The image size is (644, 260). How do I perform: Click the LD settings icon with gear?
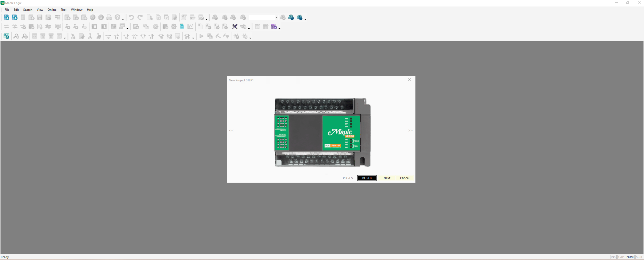[x=6, y=36]
